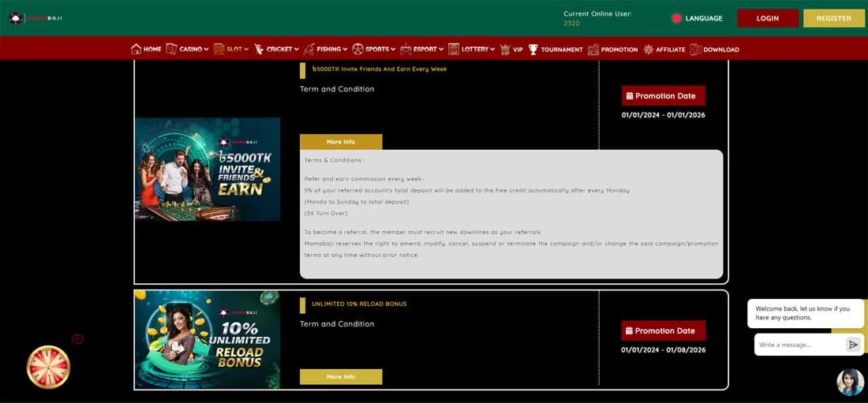Image resolution: width=868 pixels, height=403 pixels.
Task: Open More Info for 10% Reload Bonus
Action: click(341, 377)
